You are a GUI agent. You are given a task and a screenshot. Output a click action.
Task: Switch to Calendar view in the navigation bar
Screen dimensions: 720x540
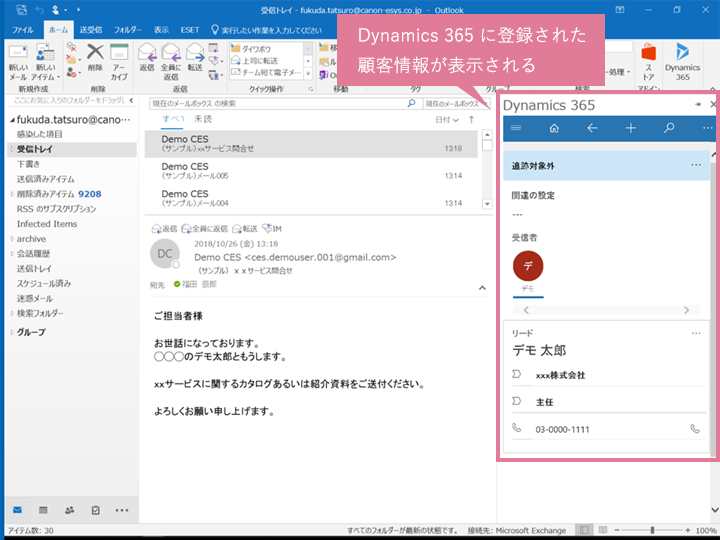click(43, 510)
